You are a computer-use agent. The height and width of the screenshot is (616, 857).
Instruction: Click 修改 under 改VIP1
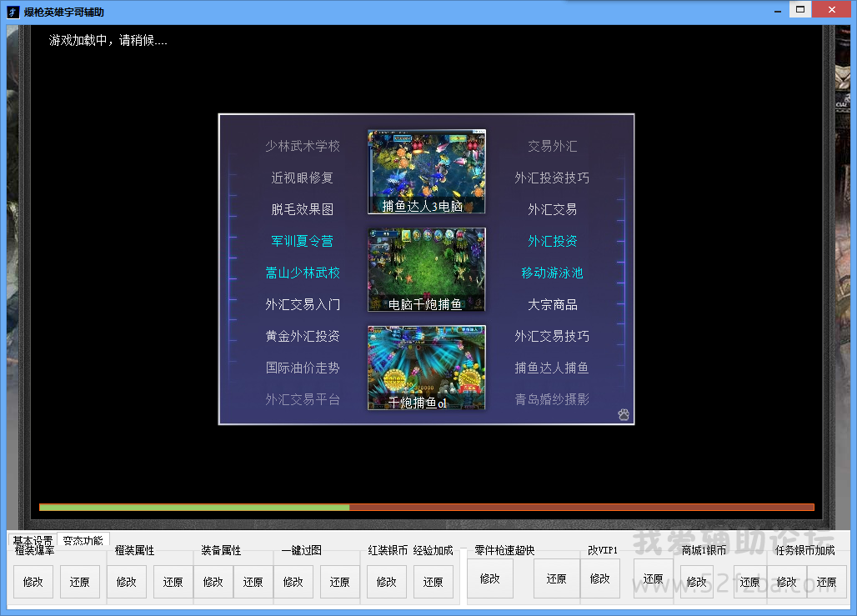(599, 578)
